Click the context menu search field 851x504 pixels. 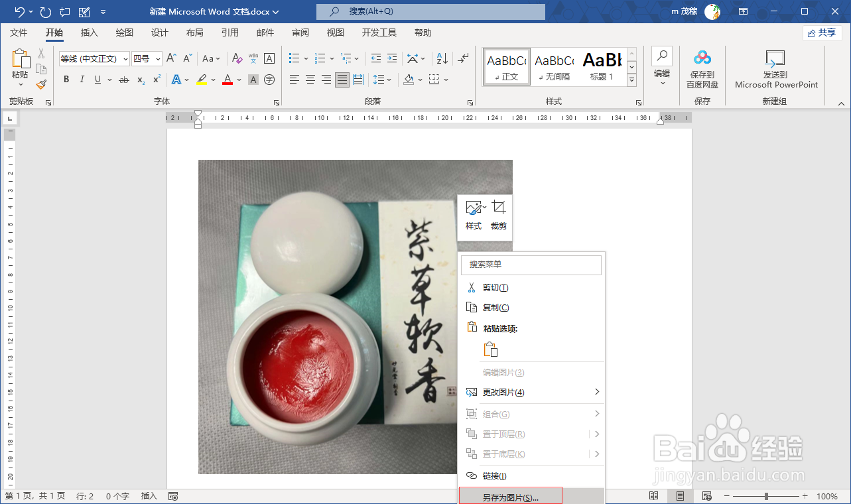pos(531,265)
